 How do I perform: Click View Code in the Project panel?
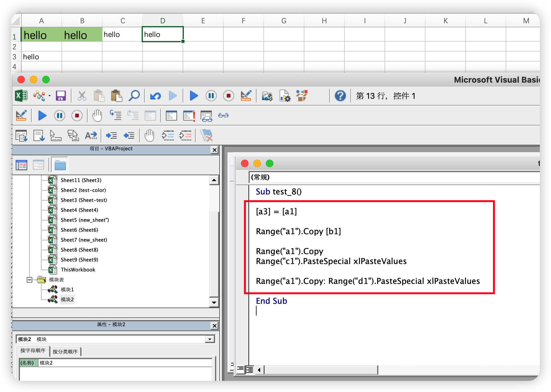[x=21, y=165]
